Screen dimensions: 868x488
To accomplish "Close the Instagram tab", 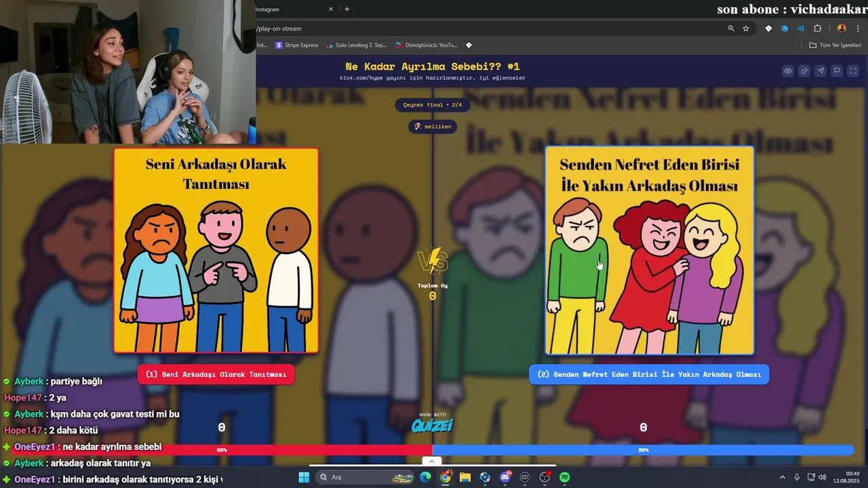I will (x=331, y=9).
